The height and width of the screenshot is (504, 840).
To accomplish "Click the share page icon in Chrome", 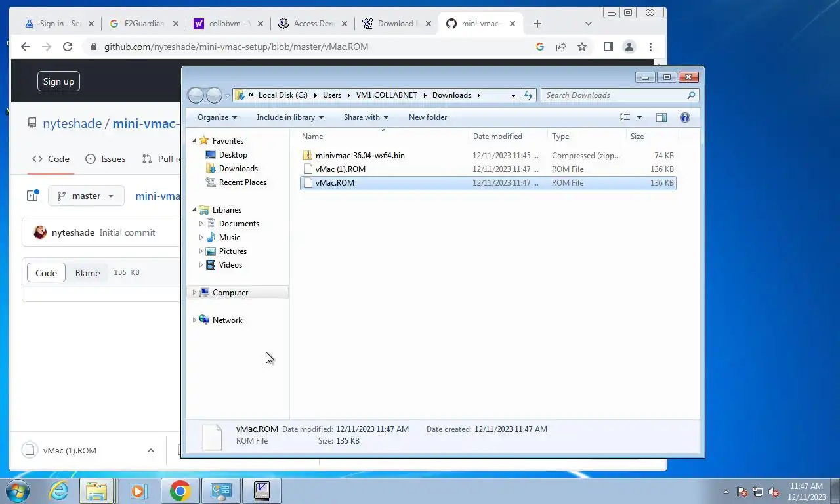I will [x=561, y=47].
